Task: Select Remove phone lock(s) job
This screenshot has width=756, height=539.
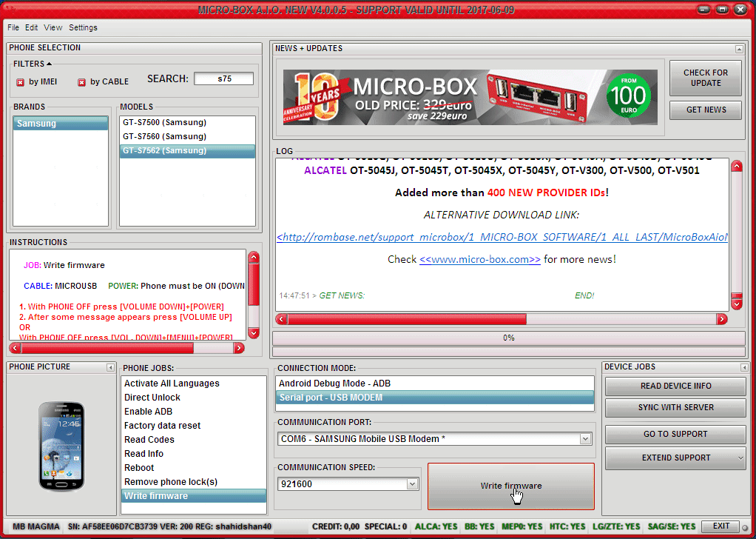Action: tap(193, 482)
